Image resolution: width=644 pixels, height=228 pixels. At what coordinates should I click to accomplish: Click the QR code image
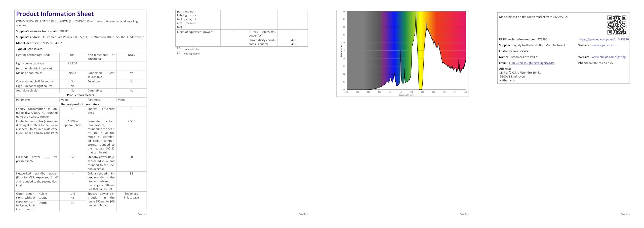(x=617, y=25)
